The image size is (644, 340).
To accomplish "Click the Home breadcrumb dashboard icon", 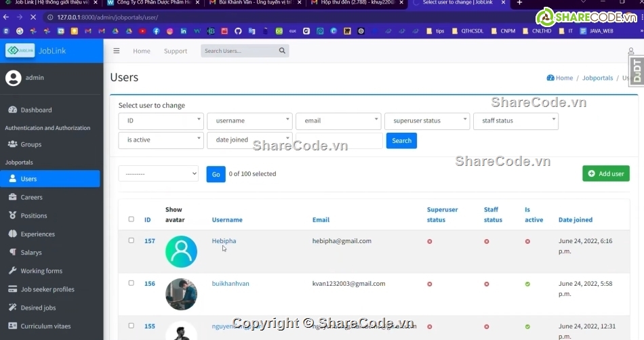I will [x=550, y=77].
